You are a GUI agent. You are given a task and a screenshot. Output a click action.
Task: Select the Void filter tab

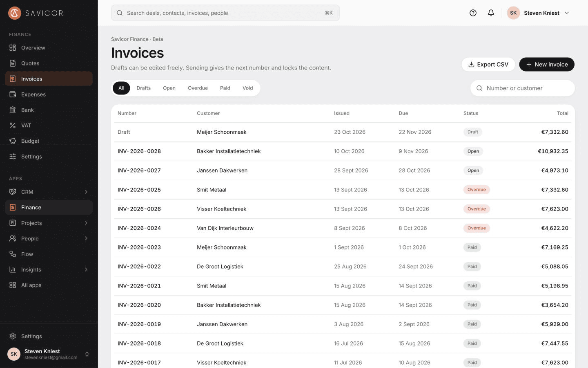click(247, 88)
